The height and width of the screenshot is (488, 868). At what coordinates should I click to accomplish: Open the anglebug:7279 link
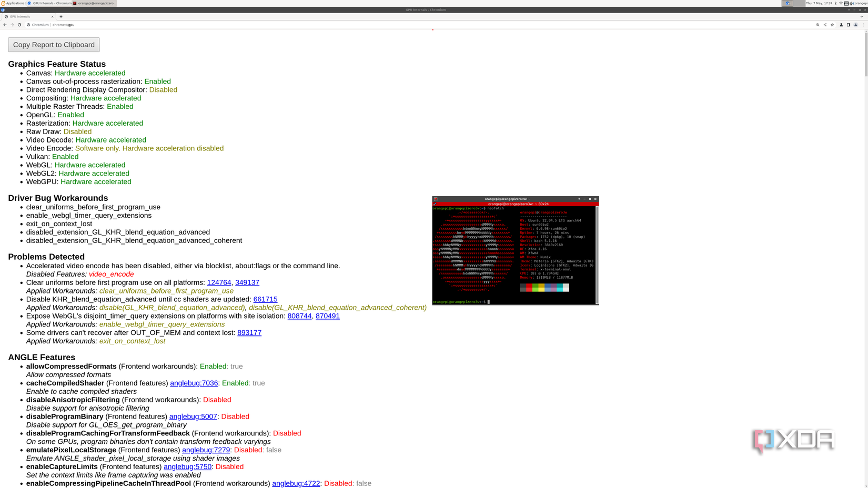click(x=206, y=450)
